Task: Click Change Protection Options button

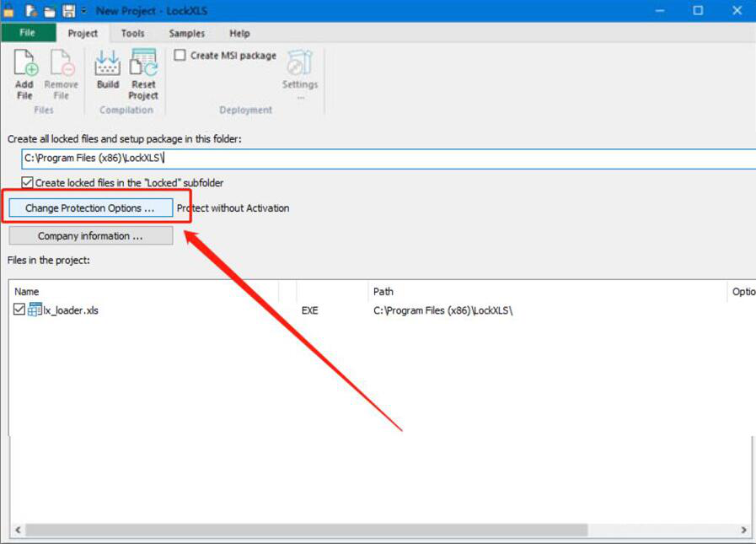Action: pyautogui.click(x=91, y=208)
